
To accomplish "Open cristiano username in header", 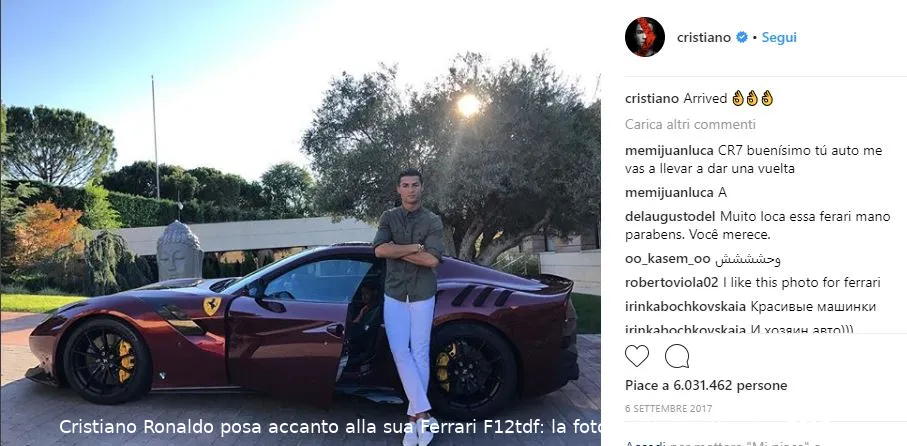I will (x=704, y=38).
